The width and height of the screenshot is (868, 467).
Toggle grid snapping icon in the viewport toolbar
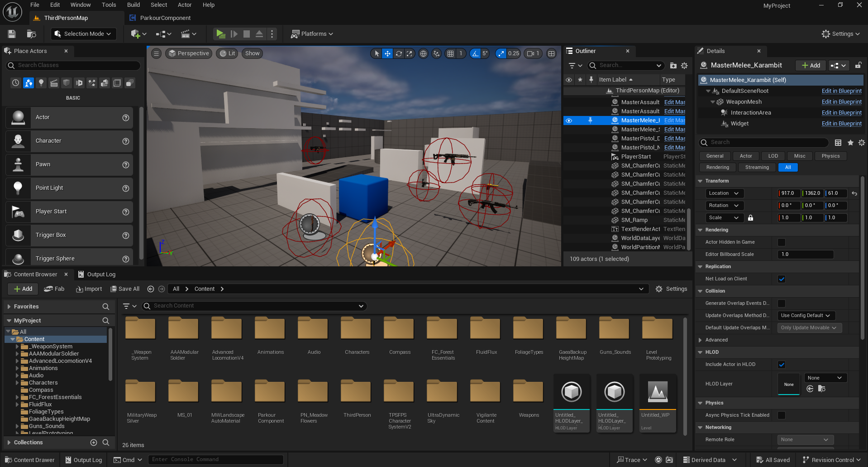[x=450, y=53]
